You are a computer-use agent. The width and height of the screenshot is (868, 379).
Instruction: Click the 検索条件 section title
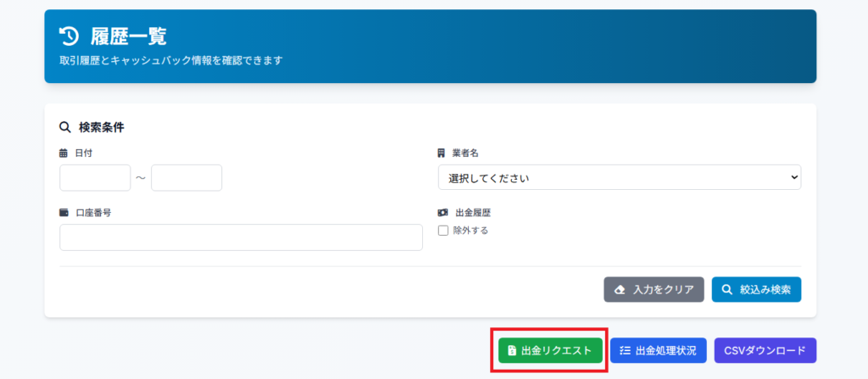coord(102,128)
